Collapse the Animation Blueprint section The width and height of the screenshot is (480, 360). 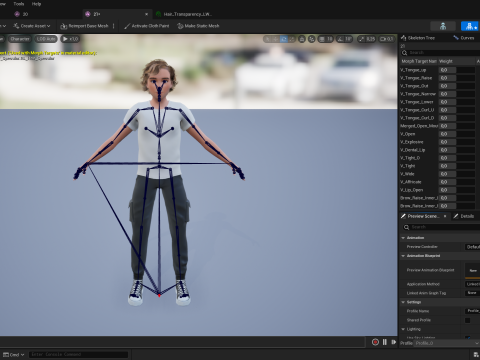[x=403, y=256]
